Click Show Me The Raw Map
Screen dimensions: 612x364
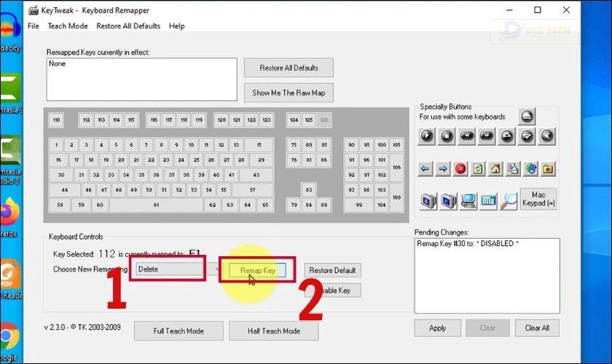point(289,93)
